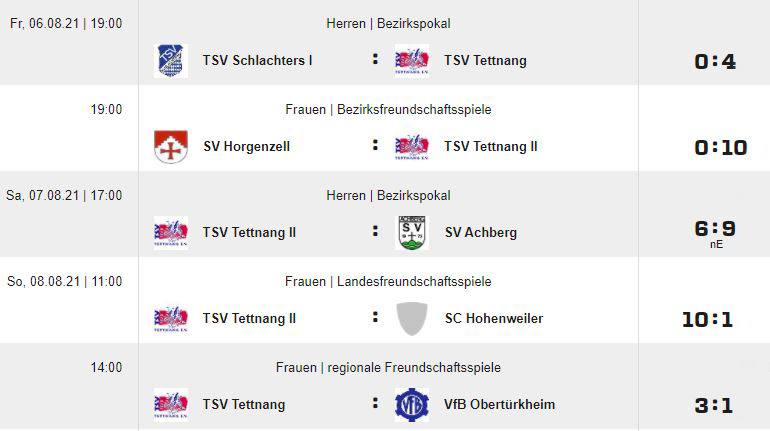Open the TSV Schlachters I team link
Viewport: 770px width, 431px height.
pos(257,60)
